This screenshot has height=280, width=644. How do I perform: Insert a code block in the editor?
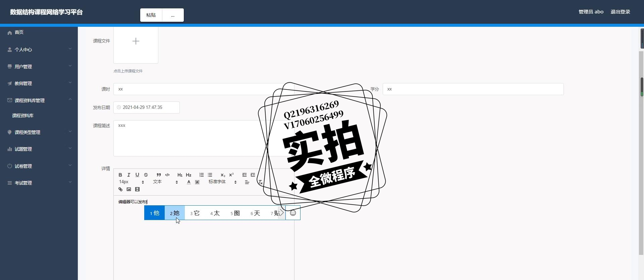pos(167,175)
